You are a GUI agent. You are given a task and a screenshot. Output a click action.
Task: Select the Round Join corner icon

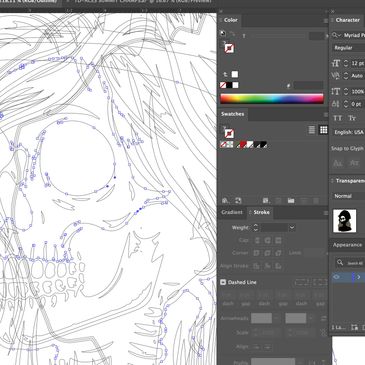click(267, 253)
